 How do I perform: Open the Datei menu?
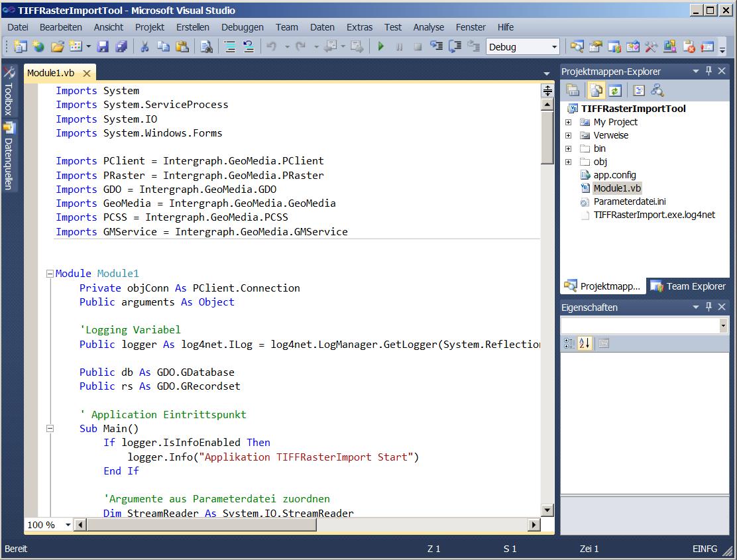click(x=18, y=27)
